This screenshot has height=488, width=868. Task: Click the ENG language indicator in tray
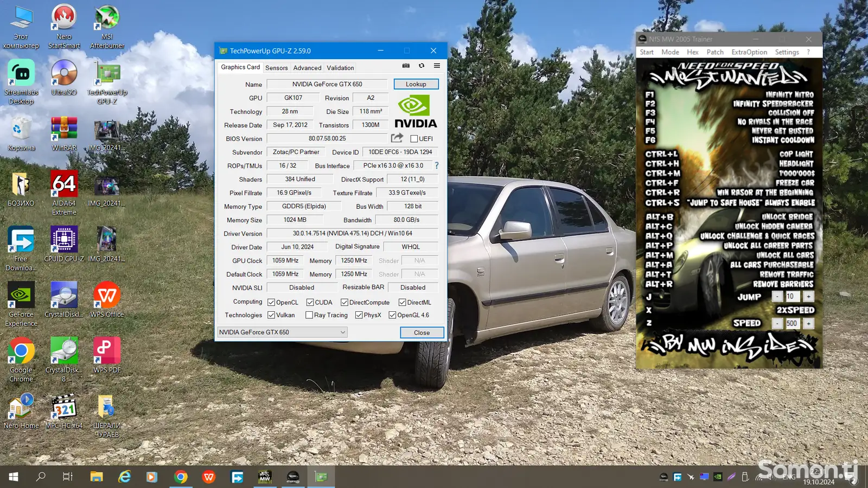[789, 477]
